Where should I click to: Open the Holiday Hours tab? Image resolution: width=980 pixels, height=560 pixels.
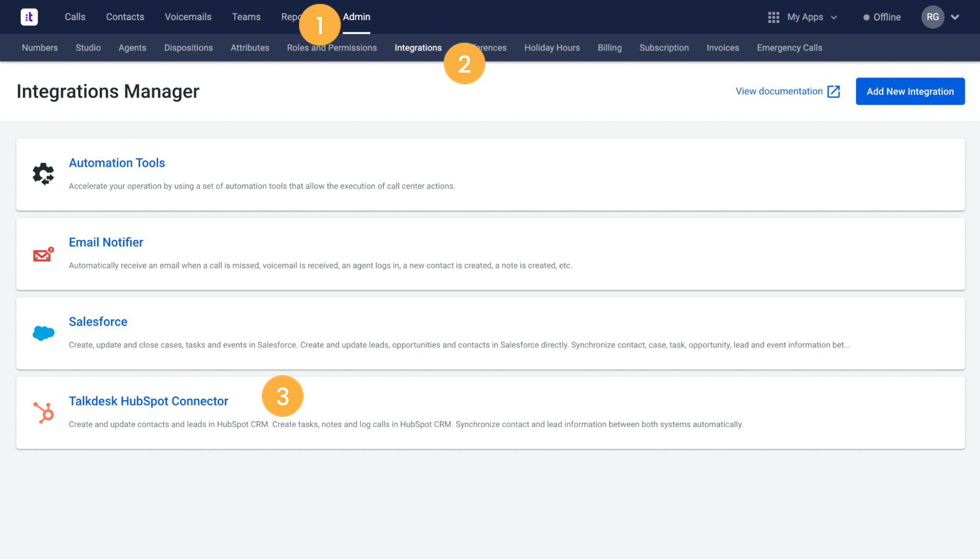(x=552, y=48)
